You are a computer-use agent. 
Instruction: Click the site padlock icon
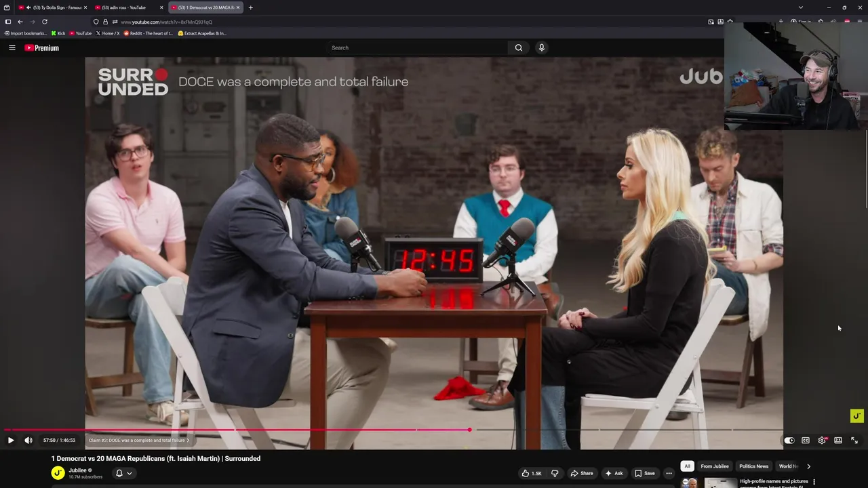click(104, 22)
